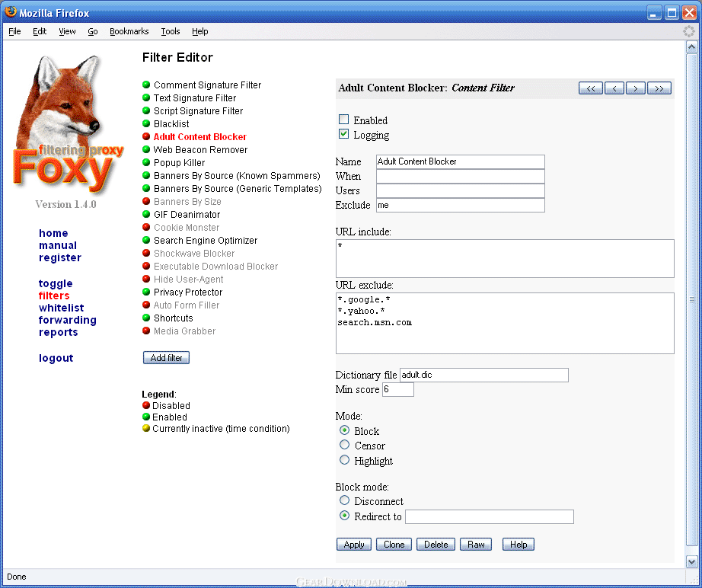The image size is (702, 588).
Task: Click the Exclude input field
Action: click(460, 205)
